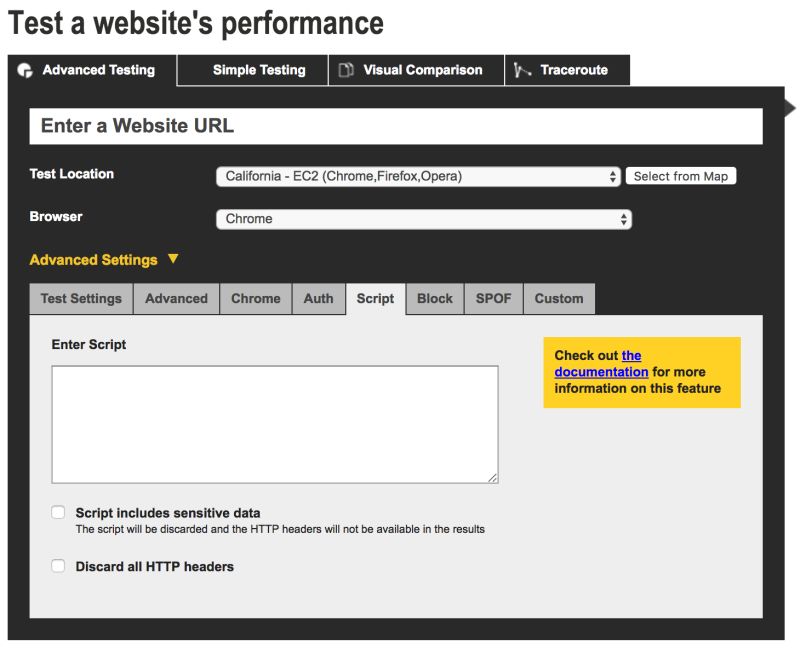
Task: Click the route icon next to Traceroute
Action: 521,70
